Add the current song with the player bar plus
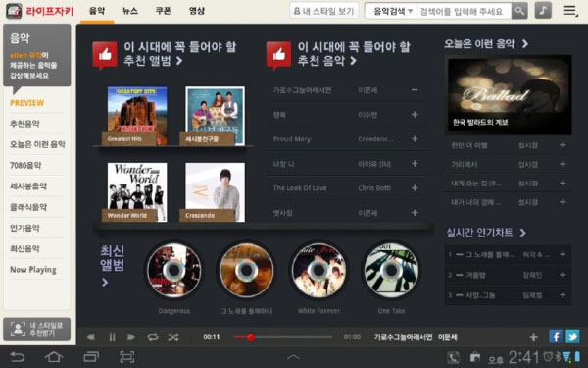The height and width of the screenshot is (368, 588). click(534, 337)
